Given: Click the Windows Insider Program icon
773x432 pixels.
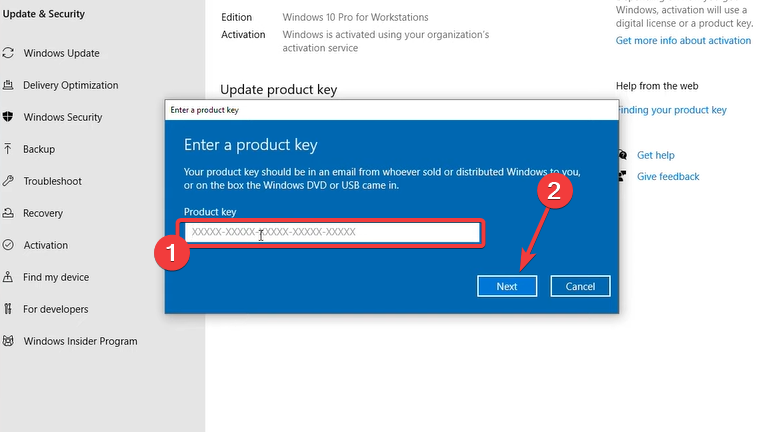Looking at the screenshot, I should click(8, 341).
